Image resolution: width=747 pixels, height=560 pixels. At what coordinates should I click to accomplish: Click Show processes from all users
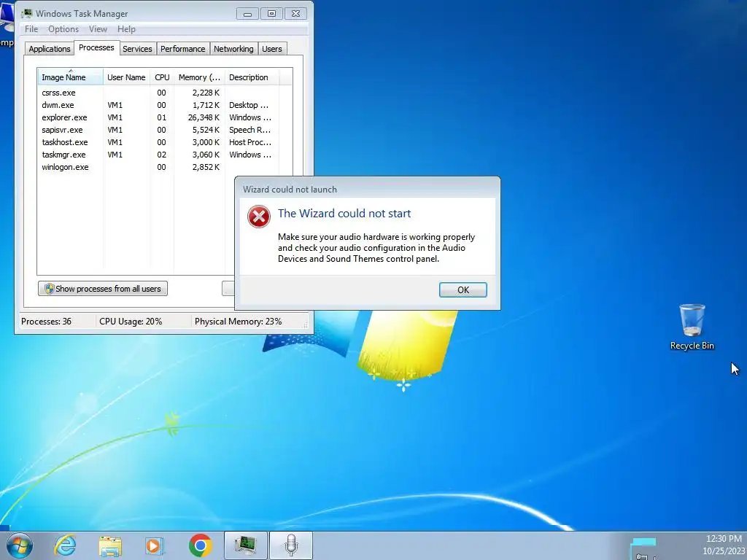(x=103, y=289)
